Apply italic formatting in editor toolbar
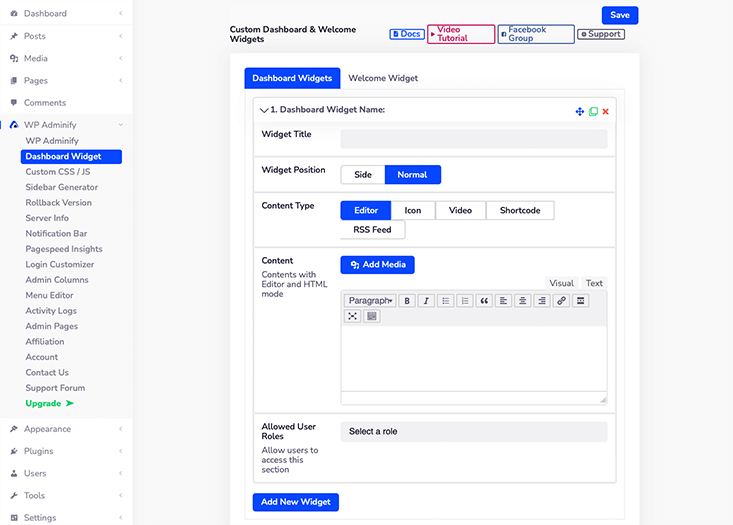 pos(426,300)
